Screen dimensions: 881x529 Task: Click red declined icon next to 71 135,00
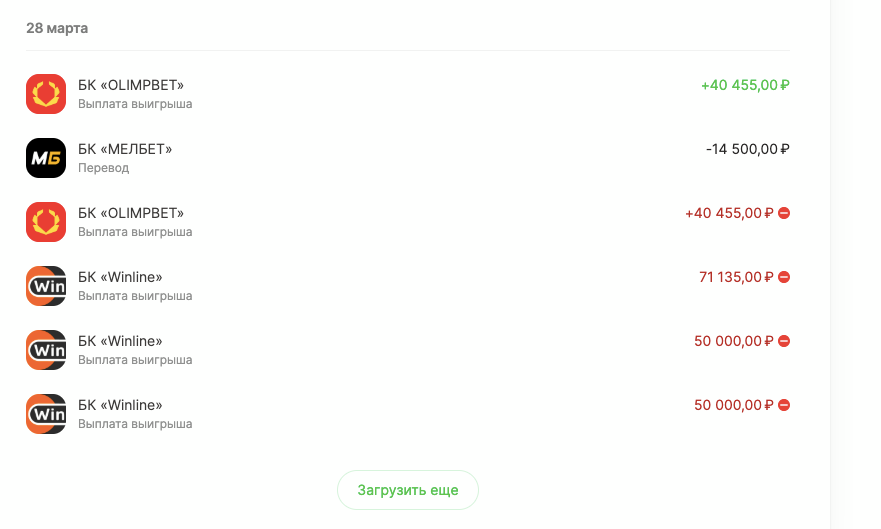coord(784,277)
